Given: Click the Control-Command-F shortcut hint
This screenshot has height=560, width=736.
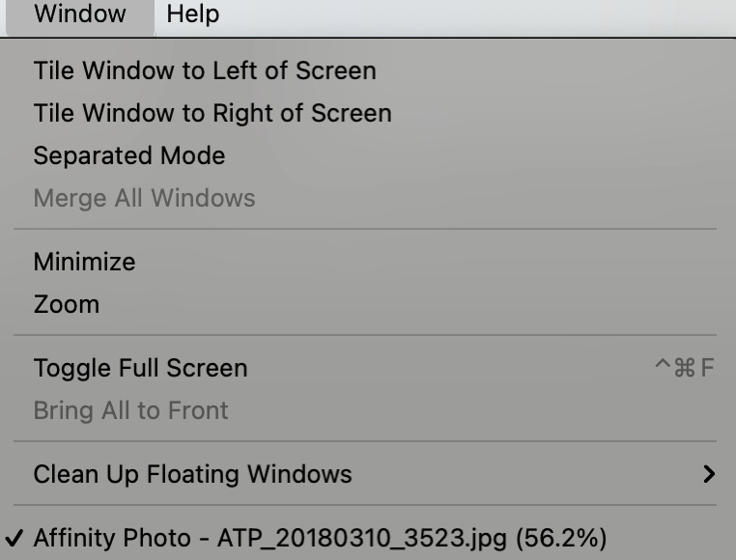Looking at the screenshot, I should [684, 368].
